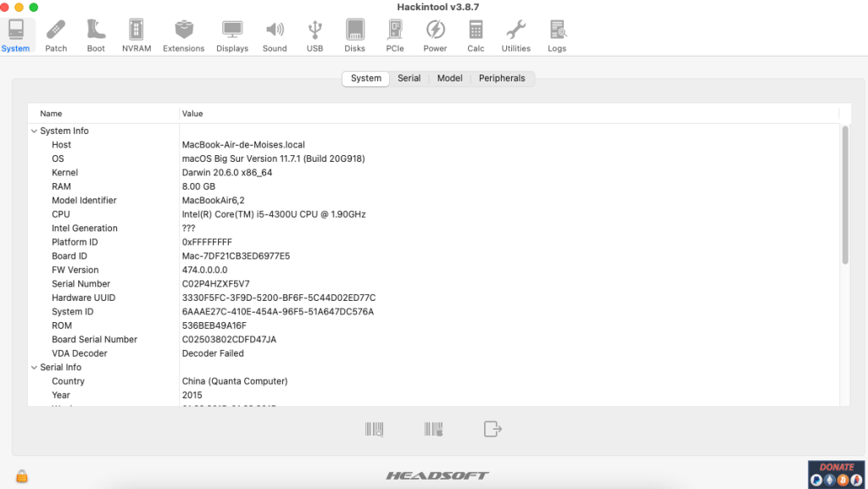Screen dimensions: 868x489
Task: Open the Utilities toolbar section
Action: pos(516,36)
